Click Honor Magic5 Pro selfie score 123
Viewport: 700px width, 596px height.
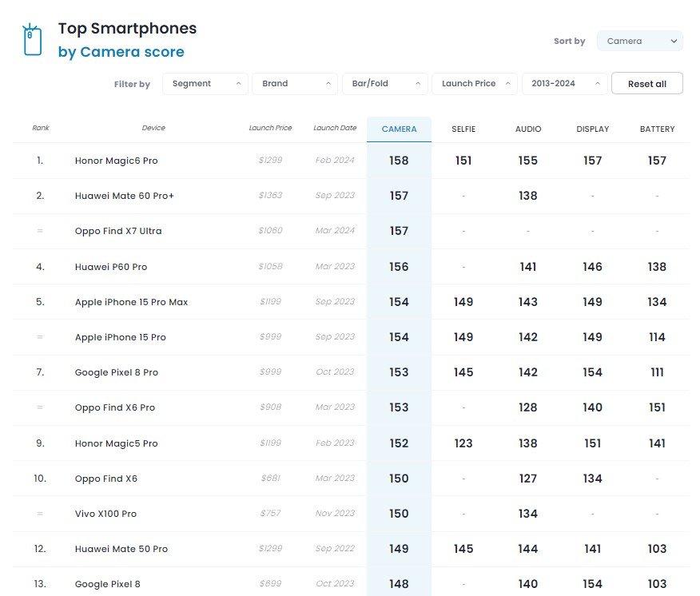(x=463, y=443)
